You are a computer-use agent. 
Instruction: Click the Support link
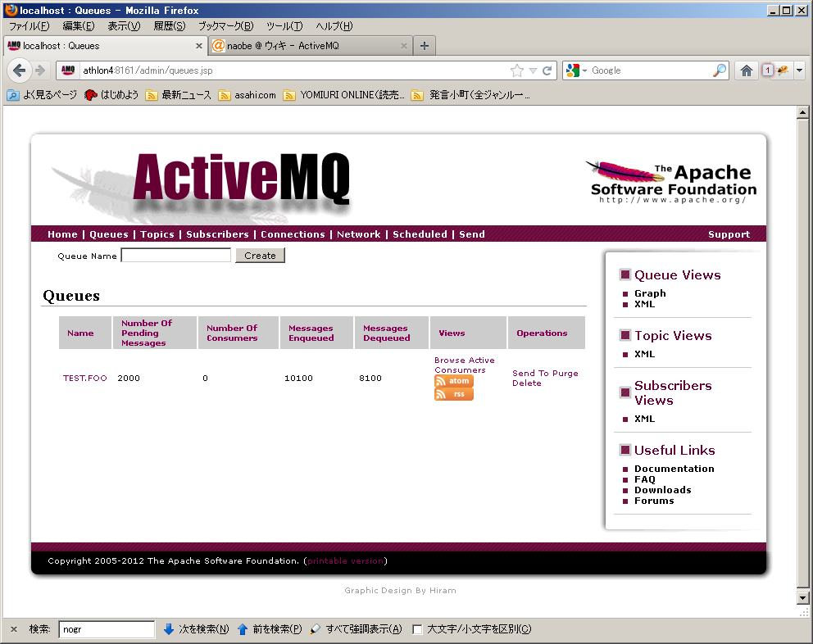tap(729, 234)
